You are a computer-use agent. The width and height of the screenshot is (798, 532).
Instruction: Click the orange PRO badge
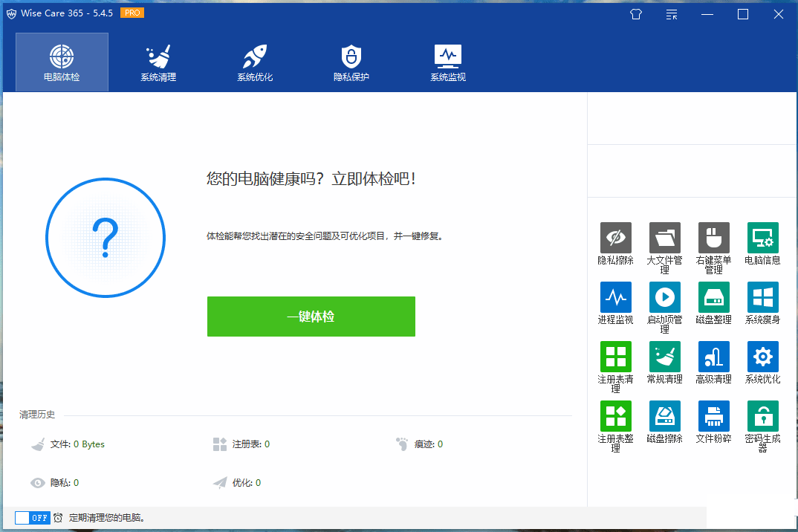132,13
